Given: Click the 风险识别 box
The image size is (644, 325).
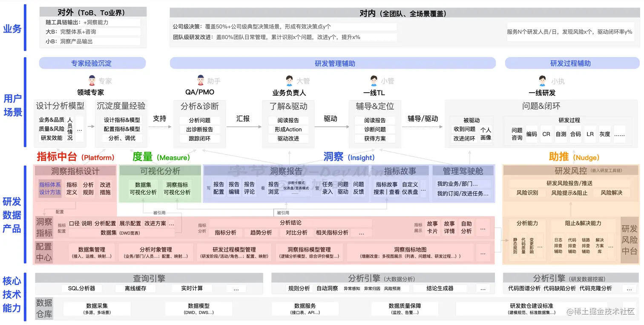Looking at the screenshot, I should [x=527, y=193].
